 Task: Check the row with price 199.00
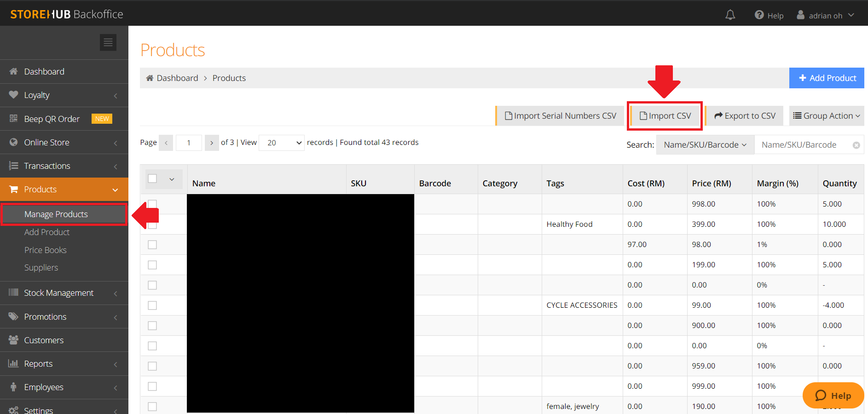click(152, 265)
